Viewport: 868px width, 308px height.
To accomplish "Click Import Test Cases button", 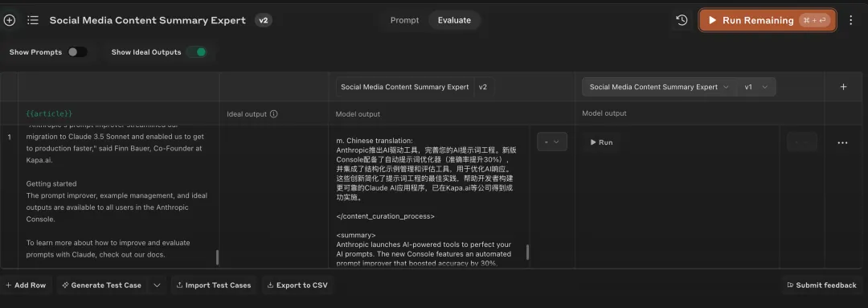I will click(214, 285).
